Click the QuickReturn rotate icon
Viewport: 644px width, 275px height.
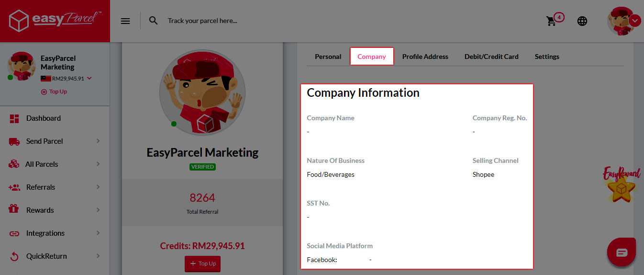pos(14,256)
